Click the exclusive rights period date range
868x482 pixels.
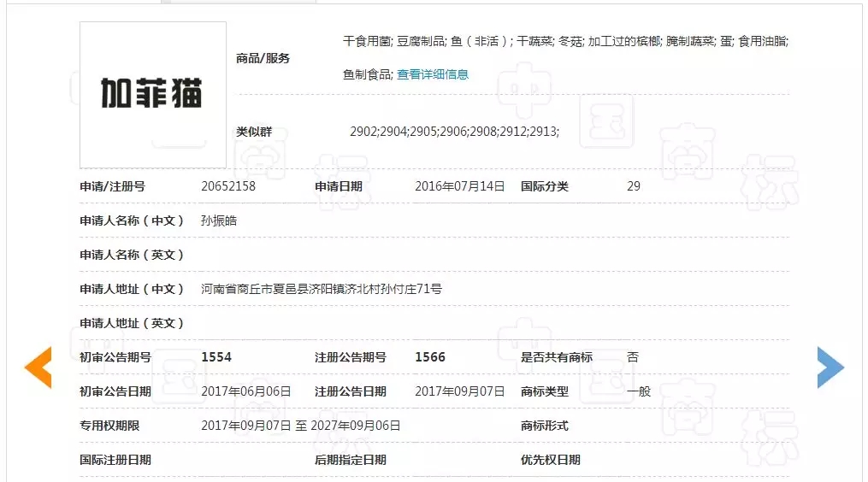pyautogui.click(x=301, y=426)
